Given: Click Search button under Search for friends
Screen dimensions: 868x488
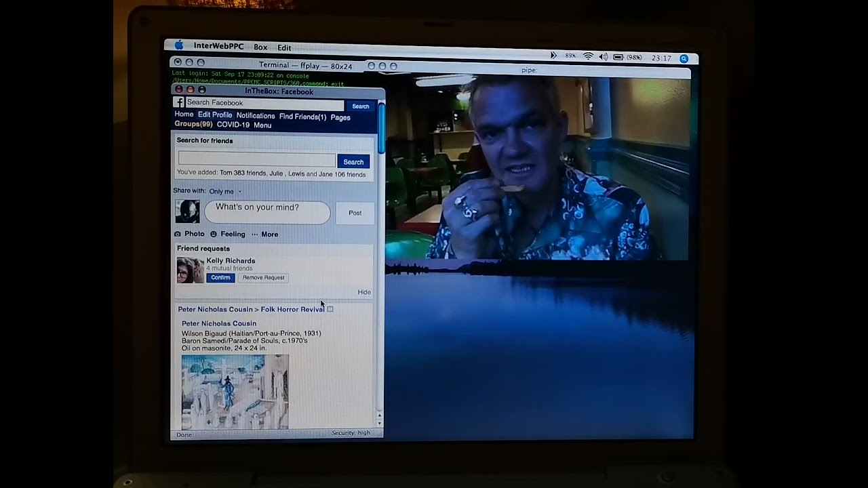Looking at the screenshot, I should 353,162.
